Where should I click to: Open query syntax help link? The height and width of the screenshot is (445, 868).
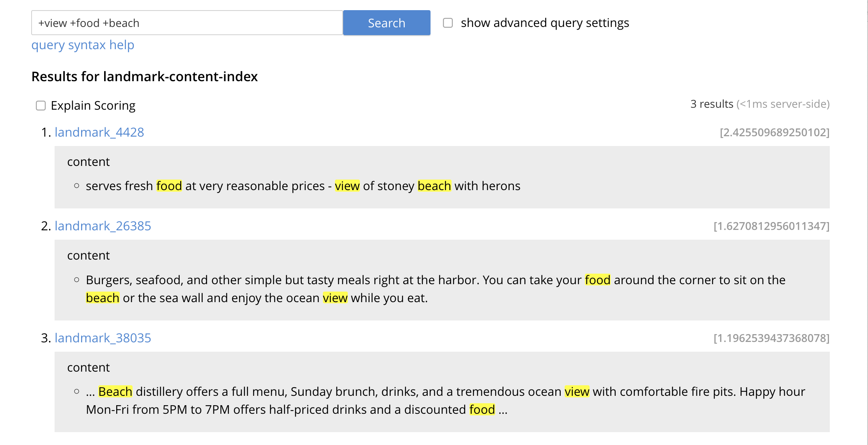(83, 45)
